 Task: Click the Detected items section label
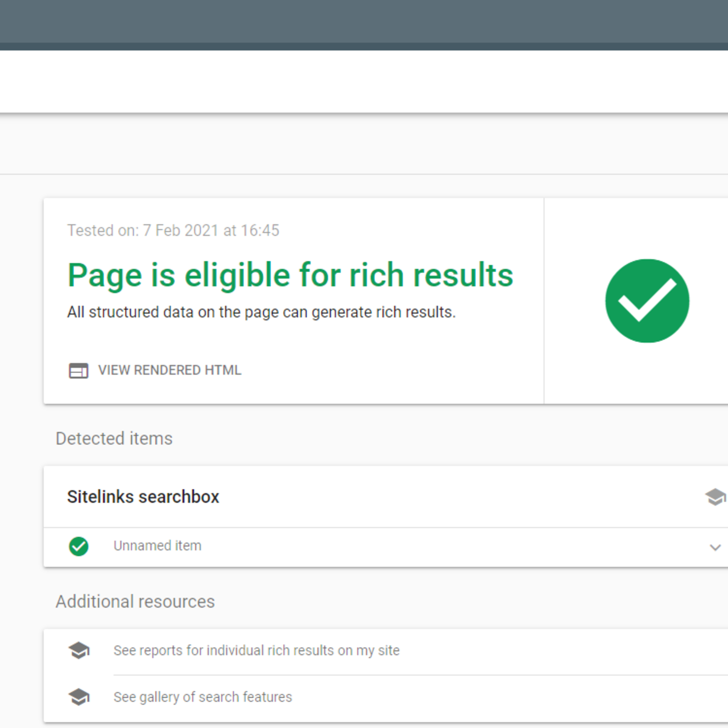(x=114, y=438)
